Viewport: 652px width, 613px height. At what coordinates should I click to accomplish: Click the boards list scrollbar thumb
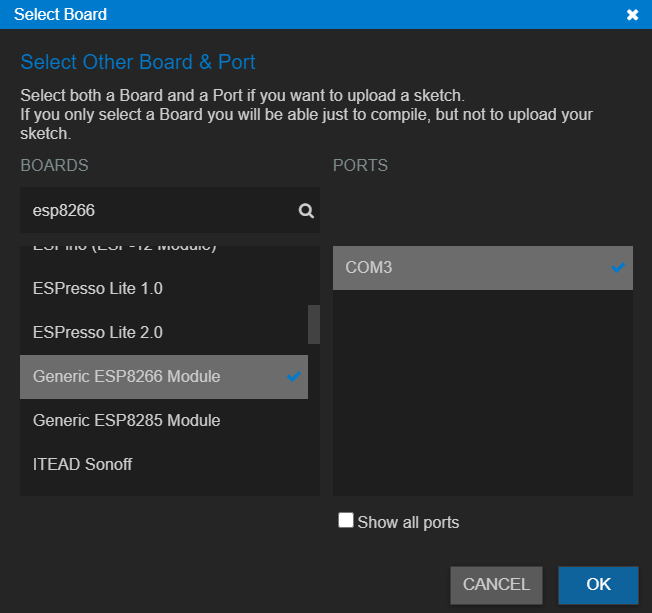(x=314, y=324)
